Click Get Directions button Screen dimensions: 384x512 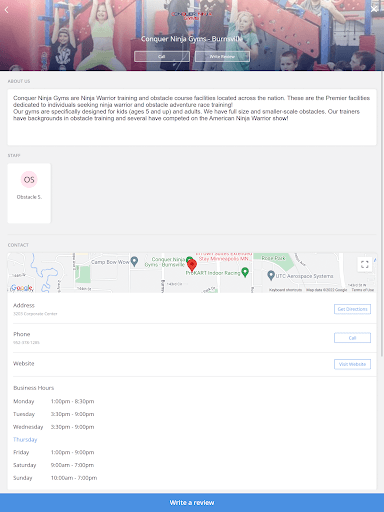pyautogui.click(x=352, y=309)
